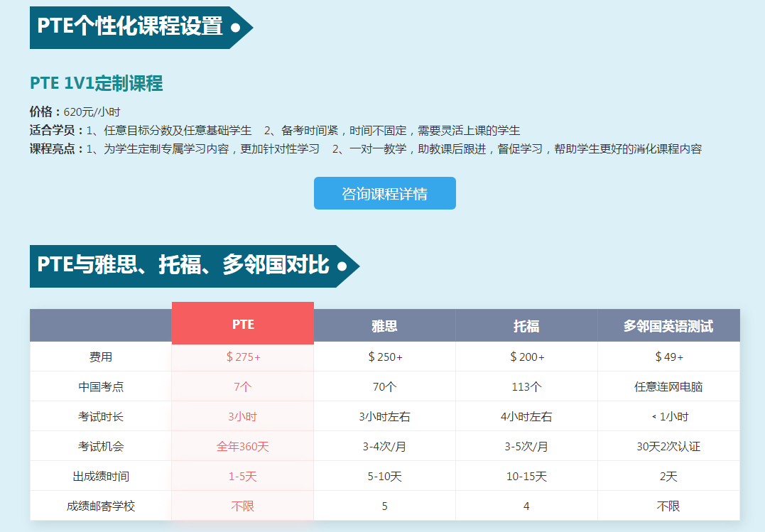
Task: Click the 托福 school count 4
Action: pyautogui.click(x=526, y=506)
